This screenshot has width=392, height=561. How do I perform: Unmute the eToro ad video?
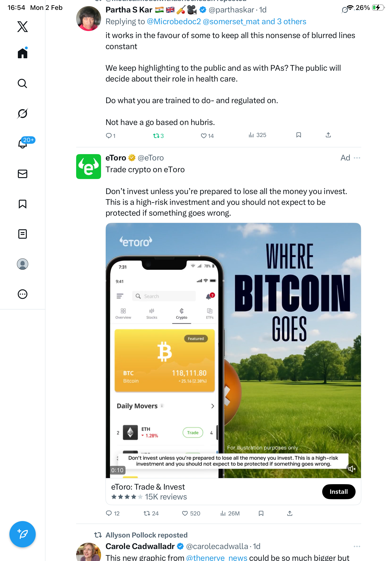(x=352, y=469)
